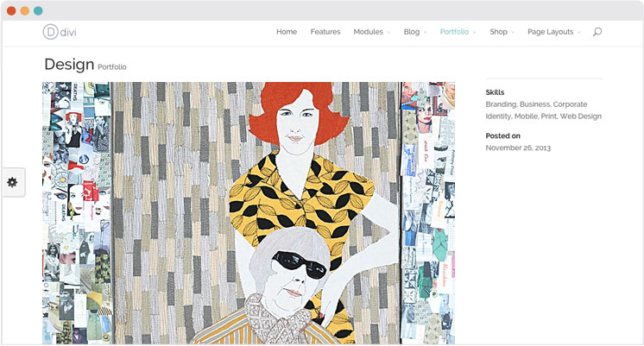Click the Skills heading
This screenshot has height=346, width=644.
tap(495, 92)
